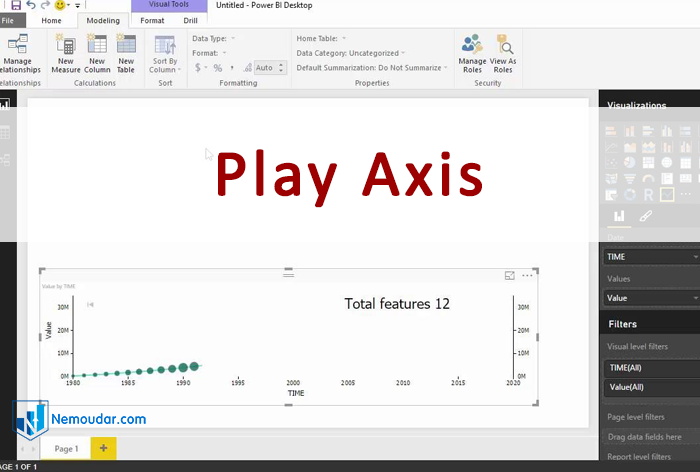Expand the Data Category dropdown
Viewport: 700px width, 472px height.
pyautogui.click(x=350, y=53)
